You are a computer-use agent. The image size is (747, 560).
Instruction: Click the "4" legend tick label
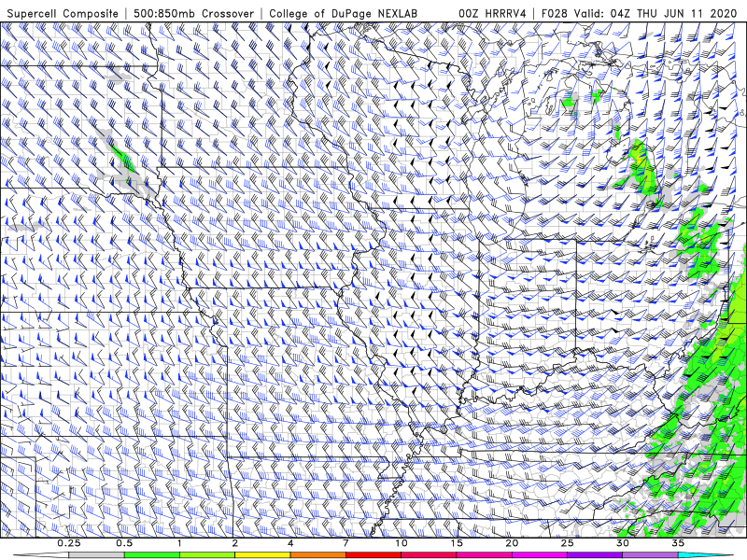(290, 543)
